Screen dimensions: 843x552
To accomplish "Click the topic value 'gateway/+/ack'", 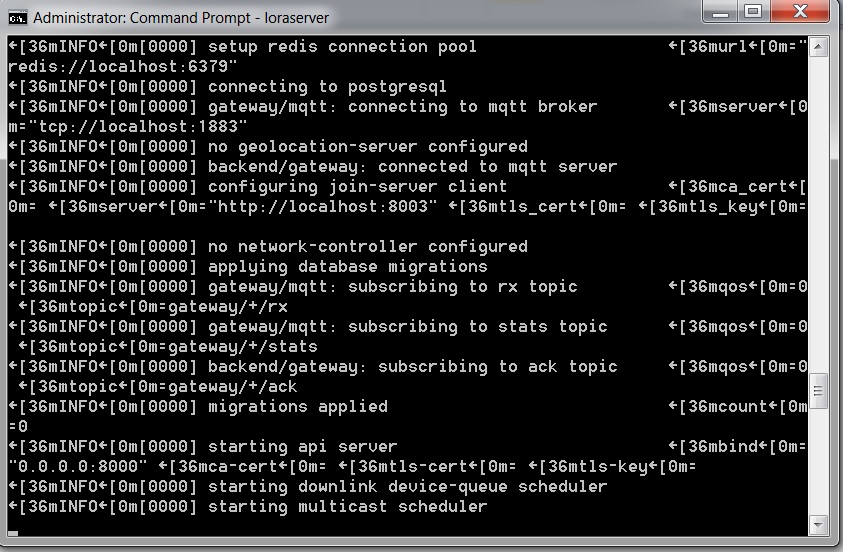I will 232,387.
